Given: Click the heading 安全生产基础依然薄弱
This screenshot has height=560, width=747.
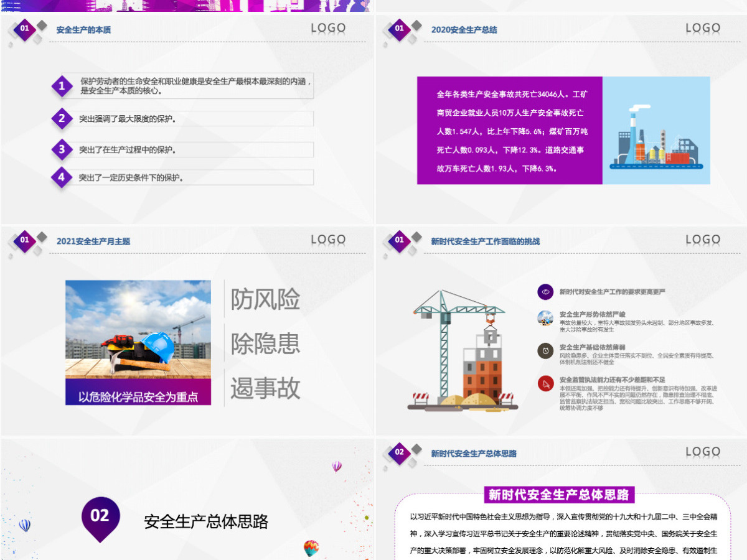Looking at the screenshot, I should (592, 347).
